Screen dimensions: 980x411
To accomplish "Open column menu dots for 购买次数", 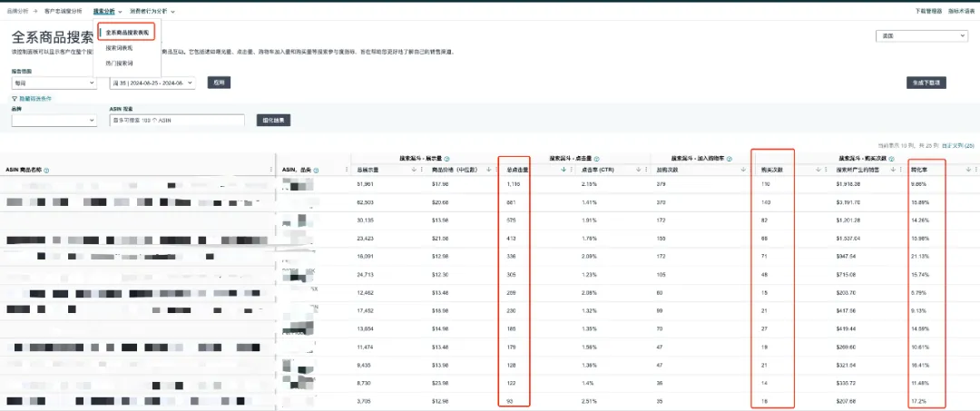I will 825,170.
